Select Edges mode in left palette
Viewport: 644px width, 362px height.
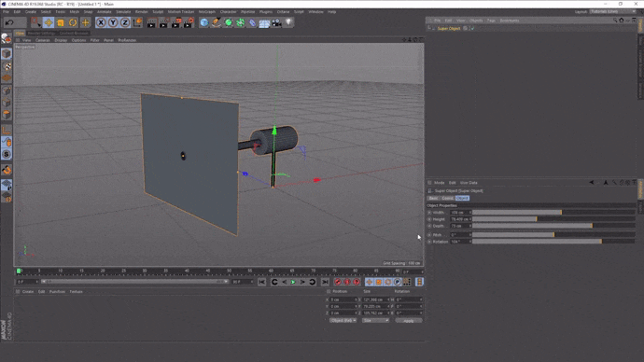pyautogui.click(x=7, y=103)
